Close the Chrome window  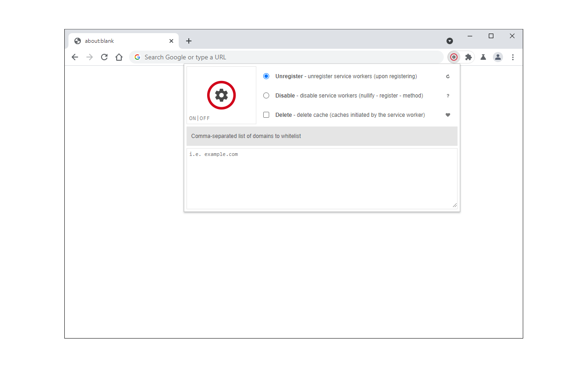point(512,36)
